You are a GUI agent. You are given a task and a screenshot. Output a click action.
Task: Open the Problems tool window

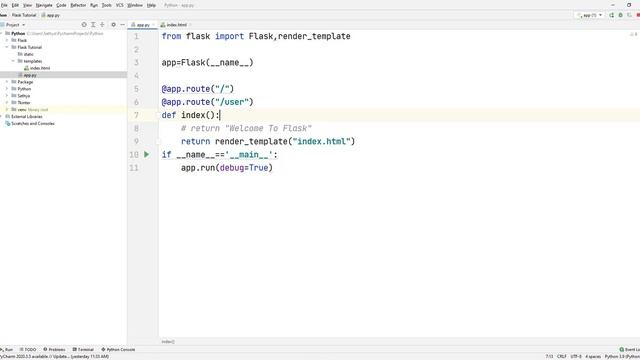click(54, 349)
